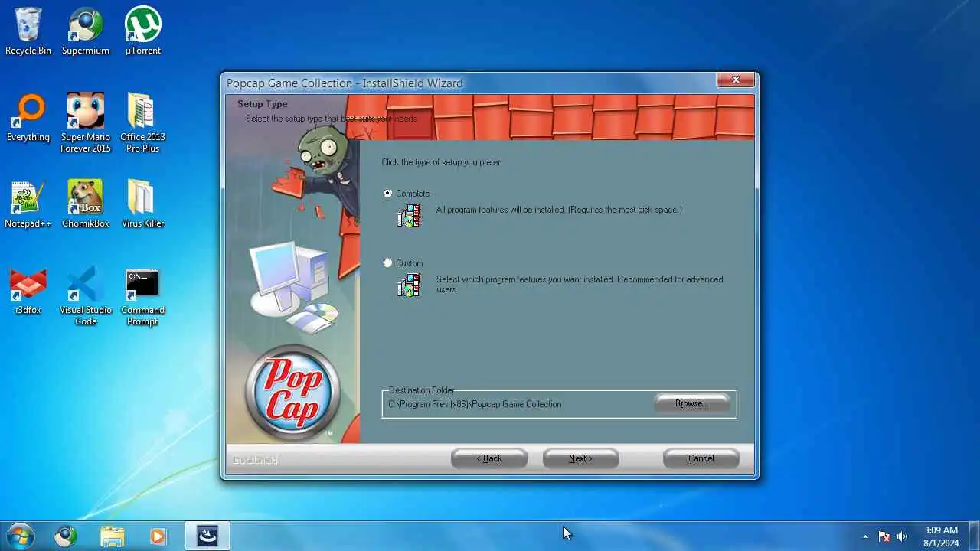Image resolution: width=980 pixels, height=551 pixels.
Task: Click the wizard title bar text
Action: click(x=345, y=83)
